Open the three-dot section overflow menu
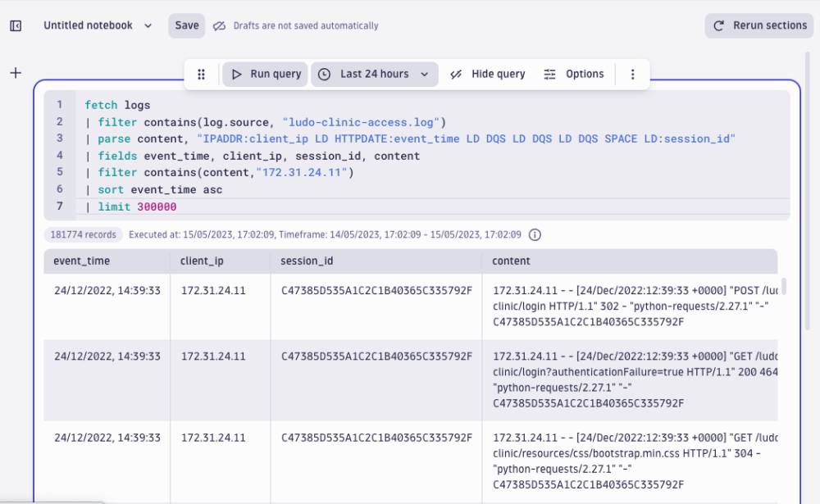This screenshot has height=504, width=820. click(x=632, y=74)
